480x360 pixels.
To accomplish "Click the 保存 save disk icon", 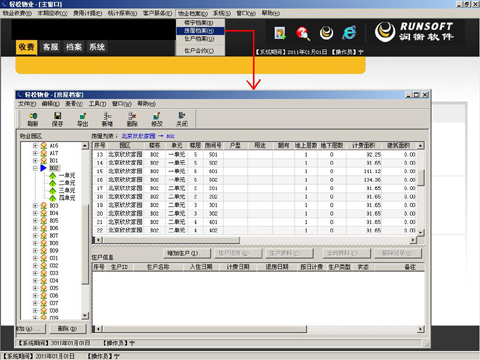I will [57, 116].
